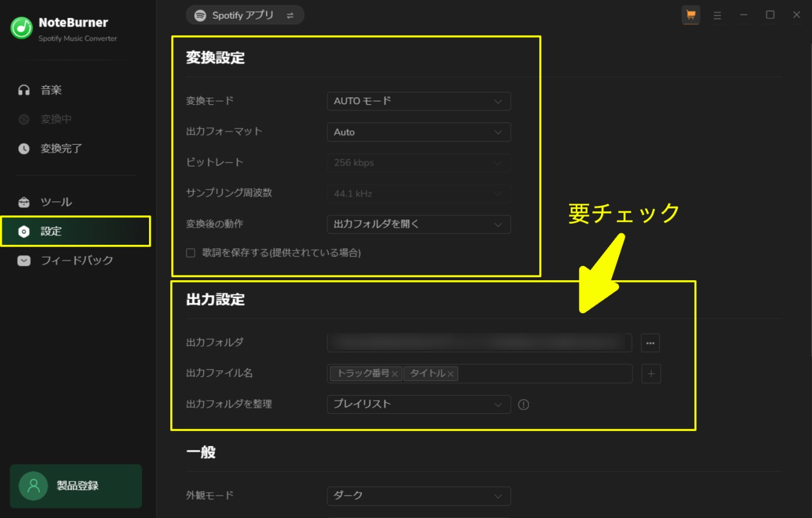Click the swap arrows icon next to Spotify アプリ
The width and height of the screenshot is (812, 518).
290,16
